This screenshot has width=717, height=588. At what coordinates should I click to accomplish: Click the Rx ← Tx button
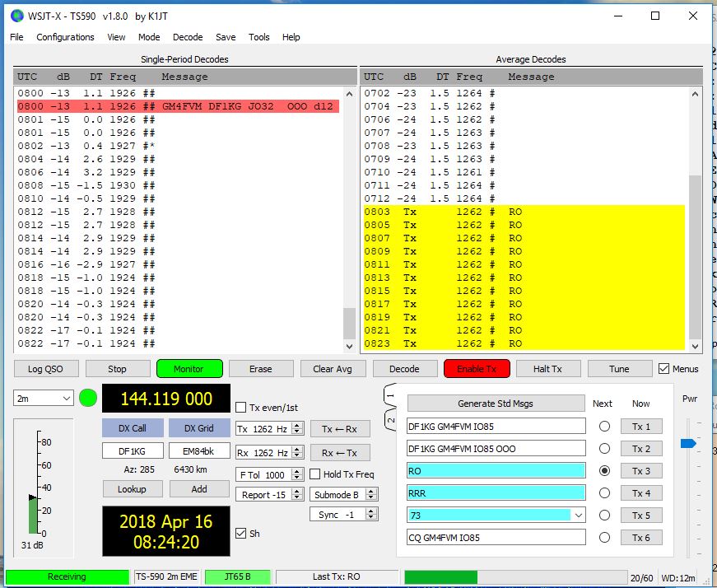point(340,453)
